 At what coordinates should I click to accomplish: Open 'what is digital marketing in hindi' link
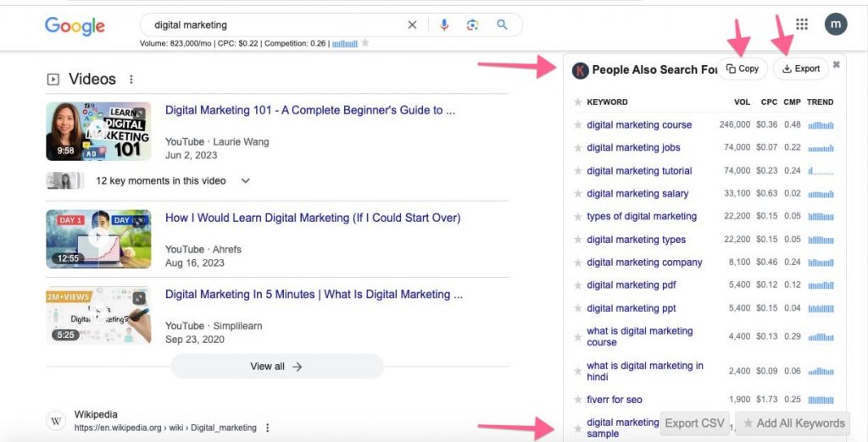645,371
